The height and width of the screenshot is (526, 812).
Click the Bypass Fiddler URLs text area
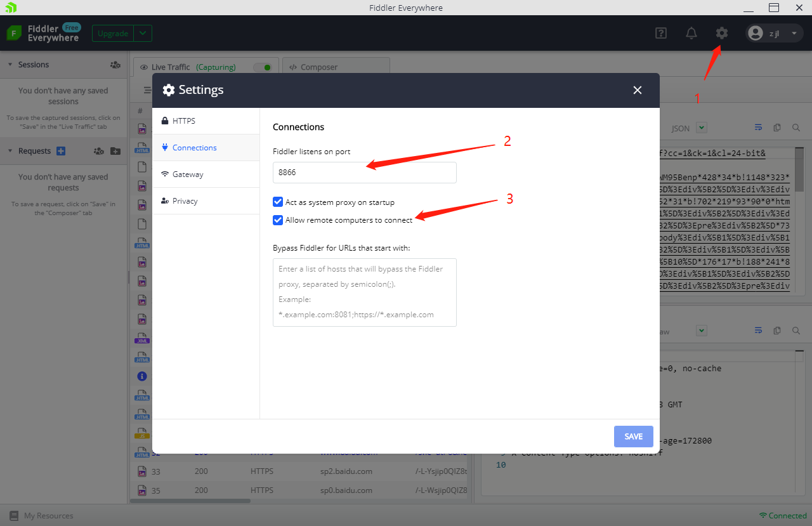click(365, 293)
